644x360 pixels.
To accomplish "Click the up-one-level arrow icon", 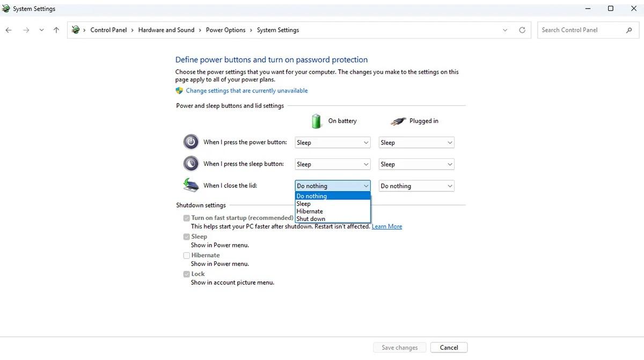I will point(56,30).
